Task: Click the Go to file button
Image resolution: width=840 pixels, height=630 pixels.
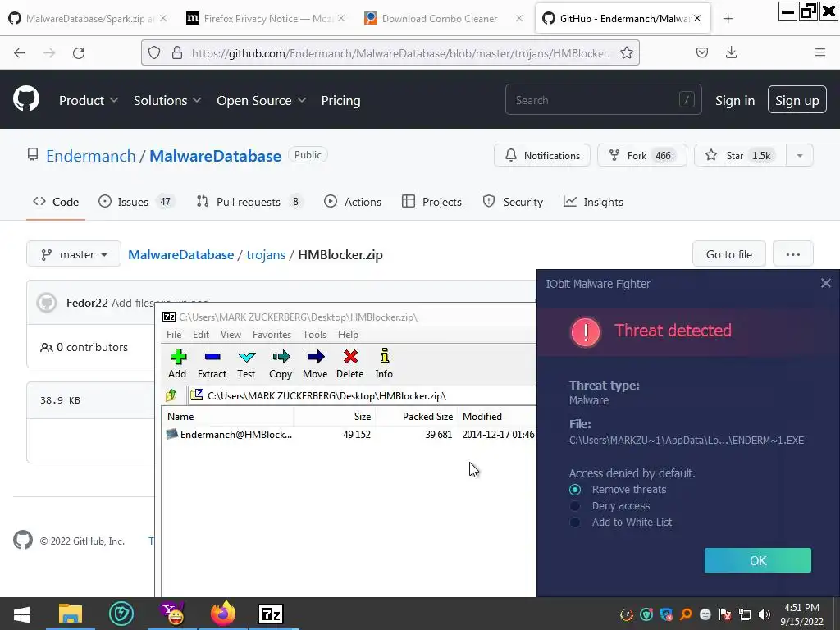Action: pyautogui.click(x=729, y=254)
